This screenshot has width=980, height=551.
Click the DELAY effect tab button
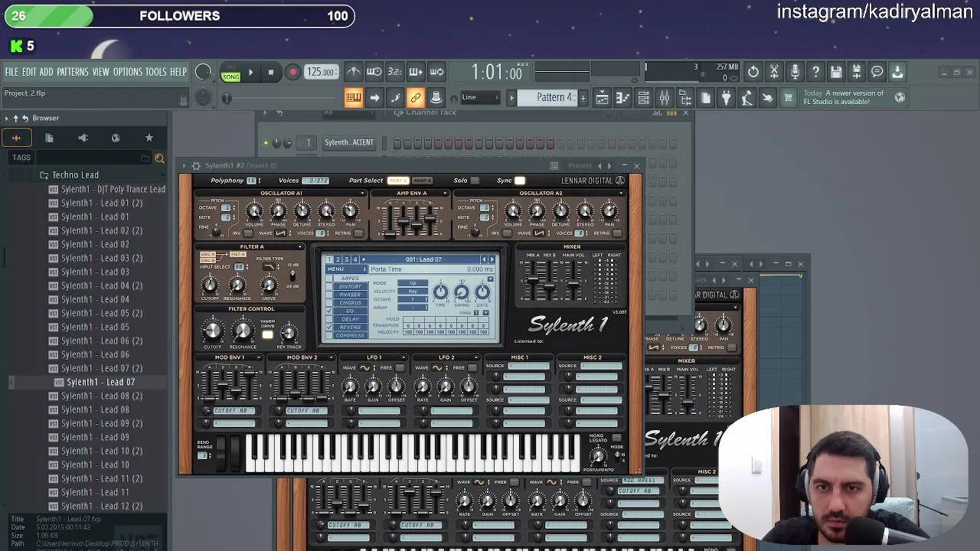coord(350,319)
